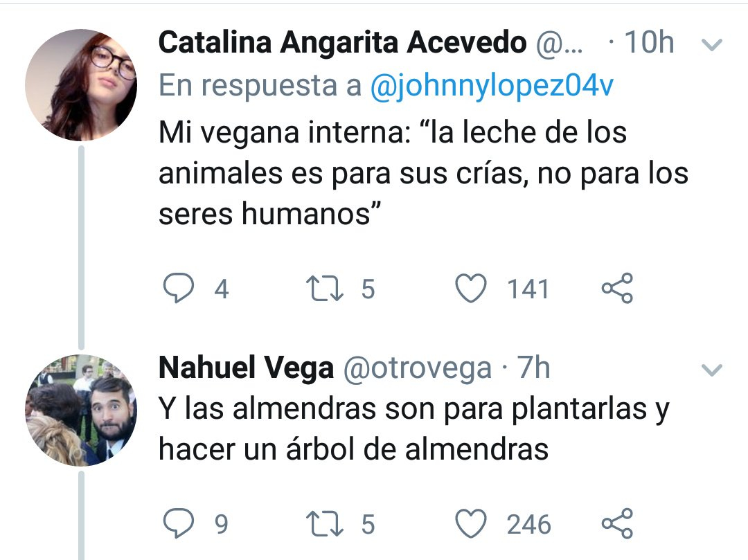Reply to Catalina's tweet via comment icon
Image resolution: width=748 pixels, height=560 pixels.
click(x=179, y=289)
